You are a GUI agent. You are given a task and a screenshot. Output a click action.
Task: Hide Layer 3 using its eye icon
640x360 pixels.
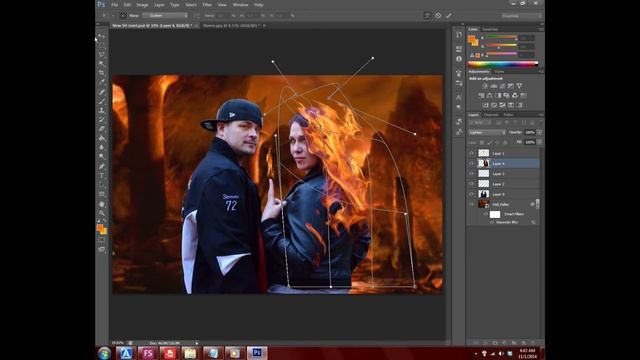pyautogui.click(x=471, y=173)
